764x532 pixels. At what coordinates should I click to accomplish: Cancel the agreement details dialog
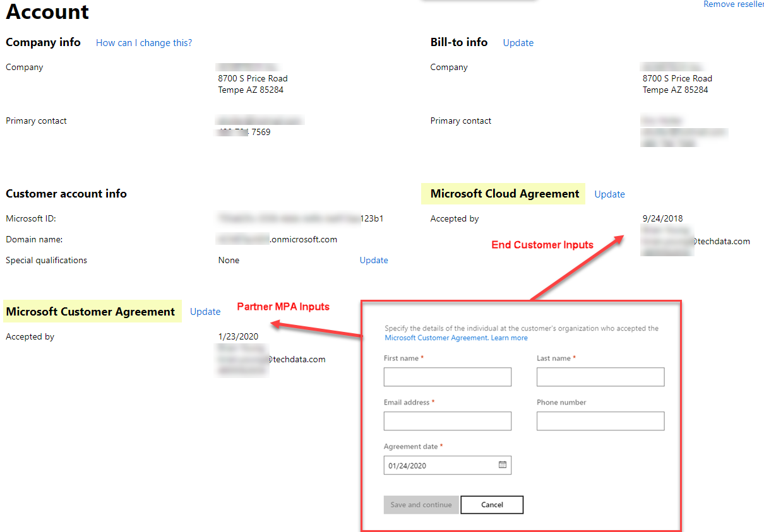tap(492, 505)
